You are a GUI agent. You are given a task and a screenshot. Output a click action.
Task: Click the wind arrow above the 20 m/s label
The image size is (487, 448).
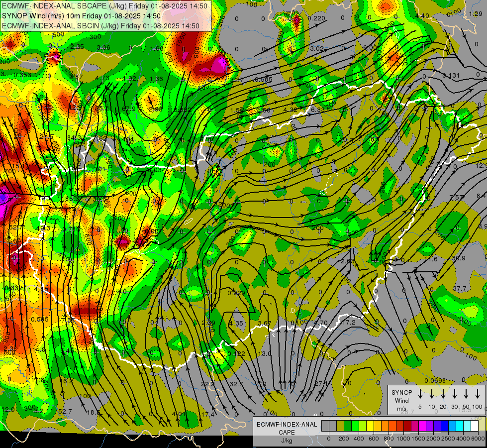tap(443, 394)
